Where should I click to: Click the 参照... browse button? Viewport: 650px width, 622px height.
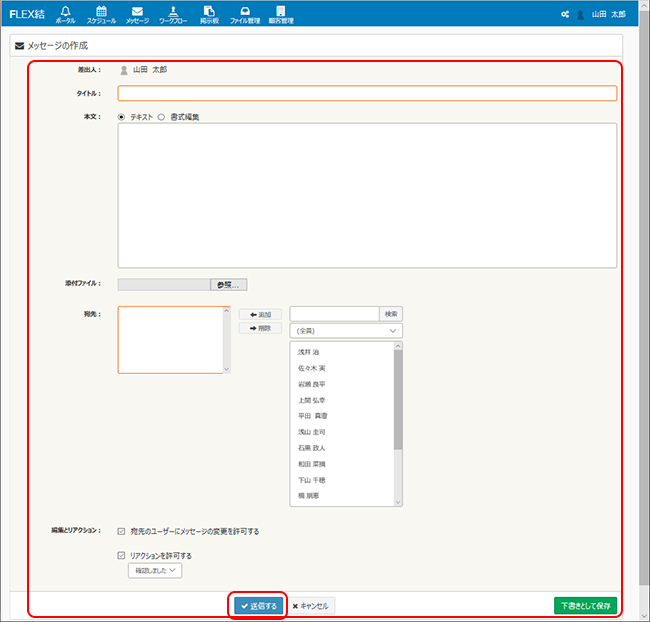(x=228, y=284)
